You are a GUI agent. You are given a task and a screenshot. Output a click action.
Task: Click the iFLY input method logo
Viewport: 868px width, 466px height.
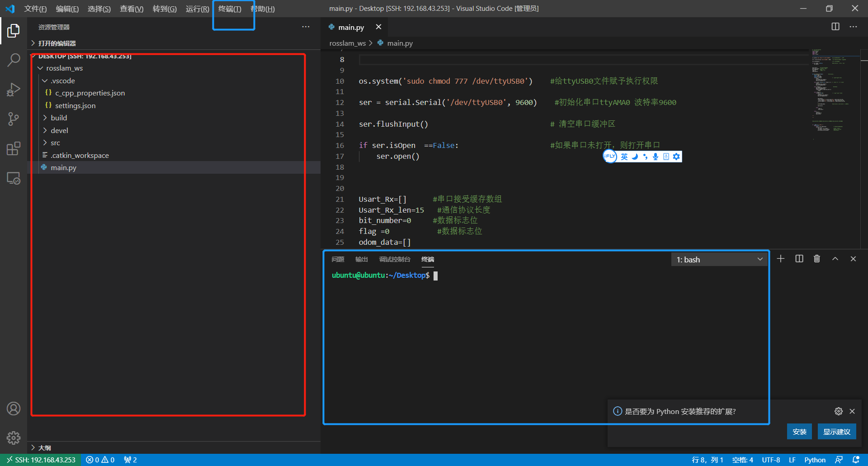tap(610, 157)
